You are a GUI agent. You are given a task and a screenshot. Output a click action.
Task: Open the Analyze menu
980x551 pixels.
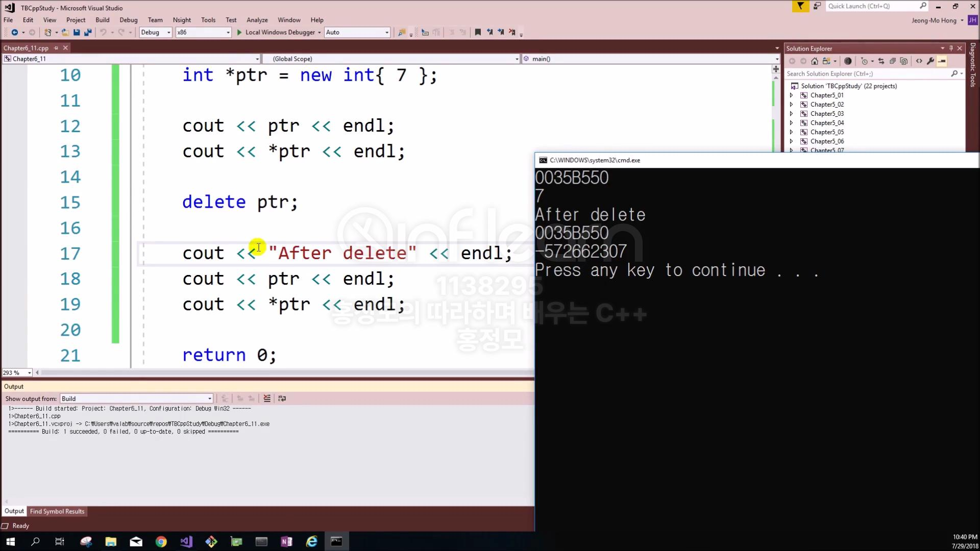coord(257,20)
